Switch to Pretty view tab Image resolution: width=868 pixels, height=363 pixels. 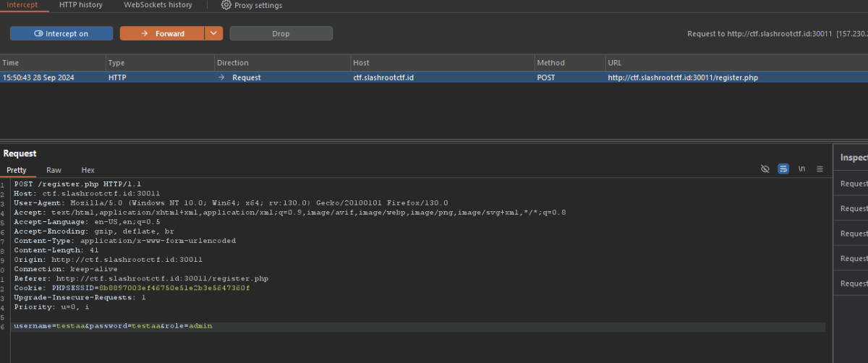(17, 170)
